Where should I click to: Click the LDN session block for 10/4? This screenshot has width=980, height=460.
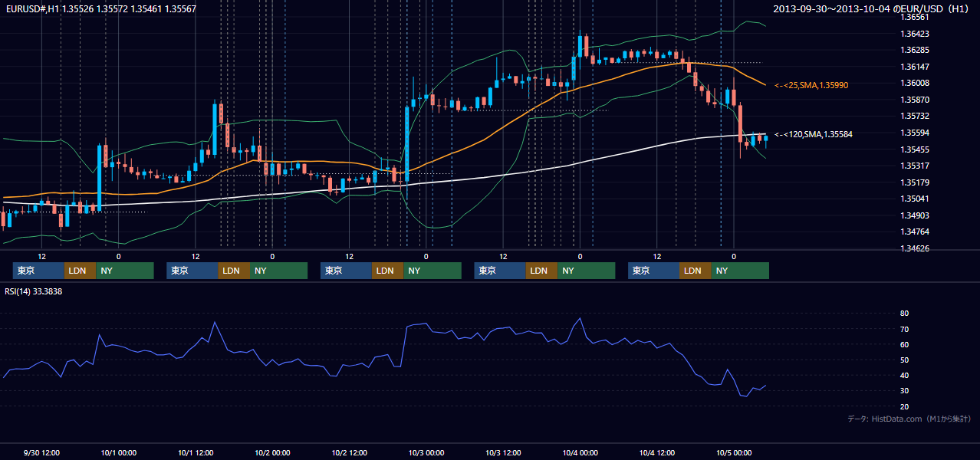coord(696,271)
